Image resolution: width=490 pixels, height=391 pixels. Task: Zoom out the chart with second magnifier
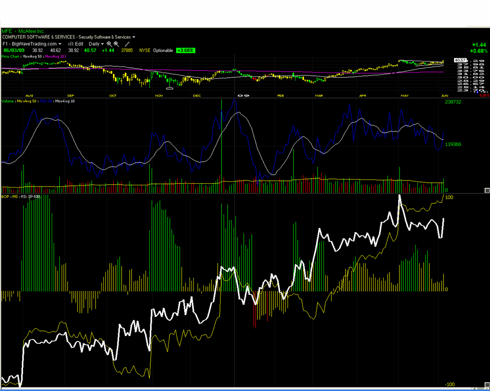pyautogui.click(x=116, y=44)
